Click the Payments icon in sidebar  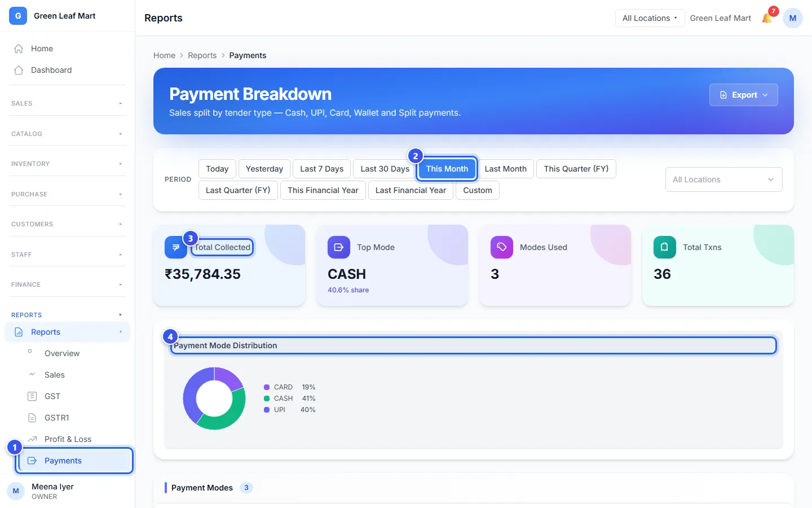pyautogui.click(x=32, y=461)
